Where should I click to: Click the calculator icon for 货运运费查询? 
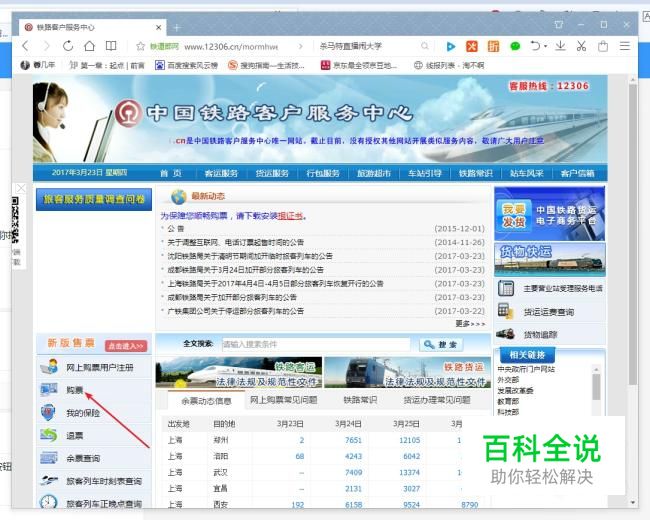(x=505, y=311)
